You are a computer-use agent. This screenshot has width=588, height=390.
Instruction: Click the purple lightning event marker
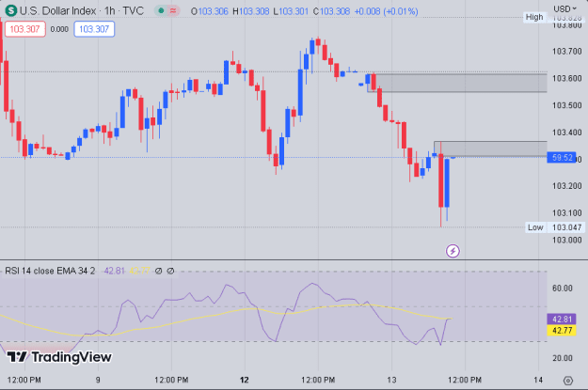coord(453,251)
